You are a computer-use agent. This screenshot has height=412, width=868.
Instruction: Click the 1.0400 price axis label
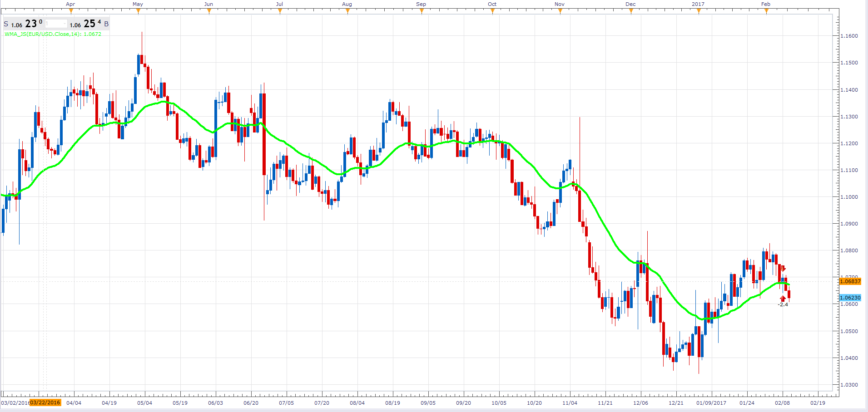pos(849,358)
